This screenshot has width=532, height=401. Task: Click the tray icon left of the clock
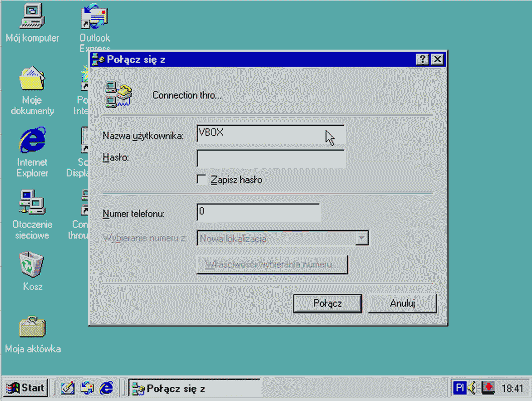pos(488,387)
